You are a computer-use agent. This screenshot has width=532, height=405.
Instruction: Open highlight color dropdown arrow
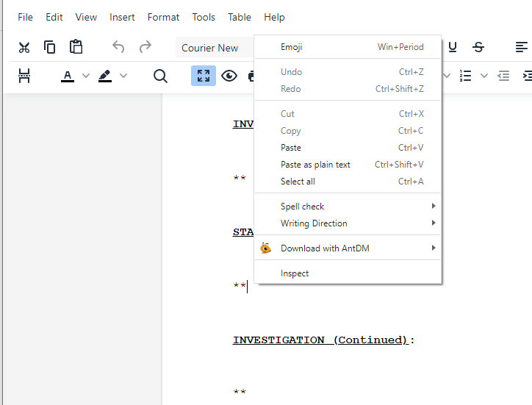point(123,76)
